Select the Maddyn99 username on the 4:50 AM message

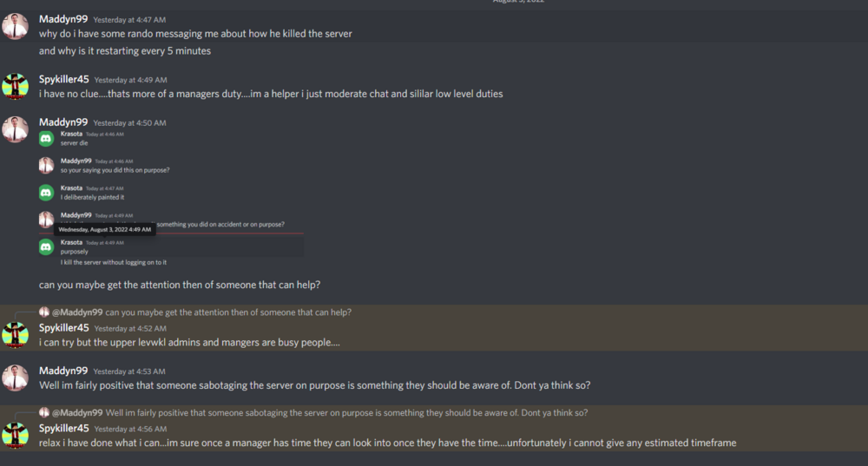click(x=63, y=122)
